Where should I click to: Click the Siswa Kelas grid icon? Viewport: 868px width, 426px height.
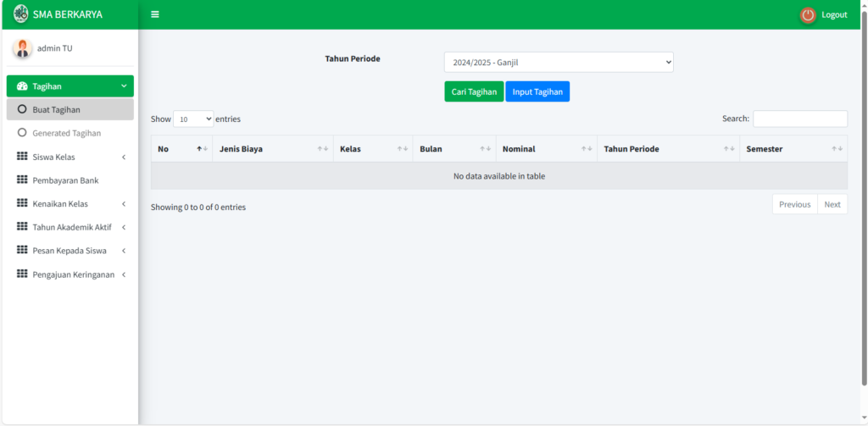22,157
